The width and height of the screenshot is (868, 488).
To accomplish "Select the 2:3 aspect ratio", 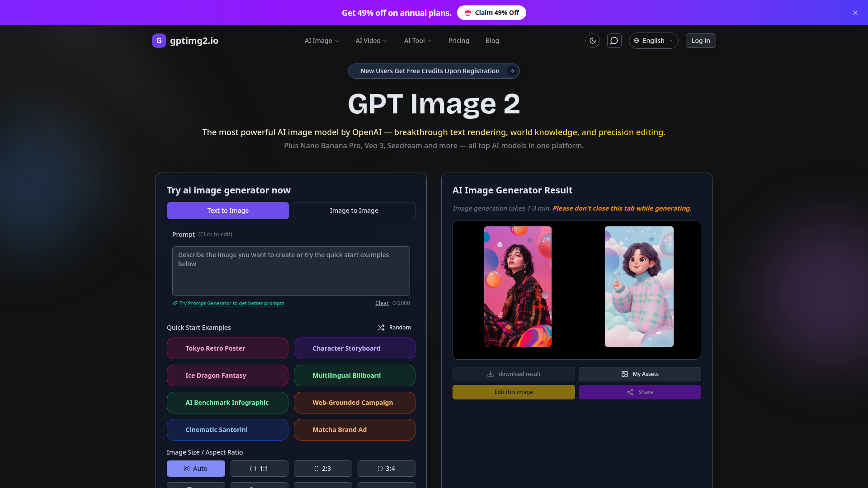I will pyautogui.click(x=323, y=469).
